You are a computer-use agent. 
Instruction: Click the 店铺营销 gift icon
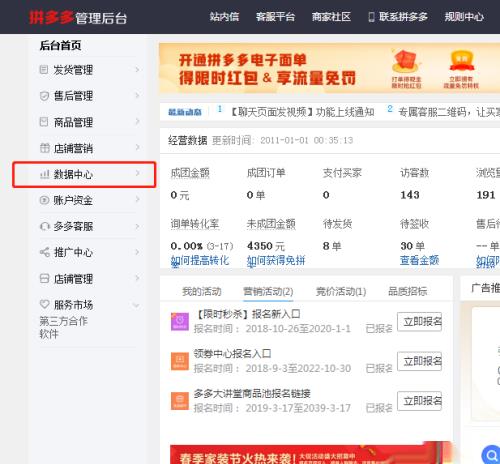44,148
